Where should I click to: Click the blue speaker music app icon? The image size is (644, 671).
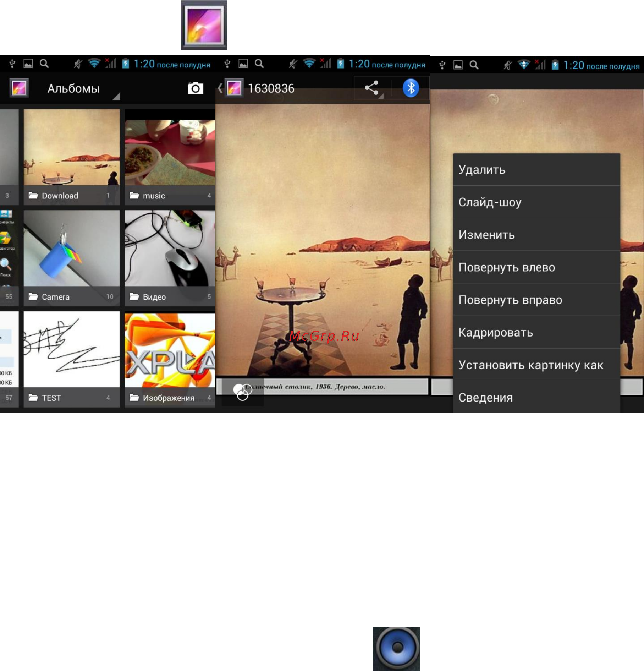397,649
